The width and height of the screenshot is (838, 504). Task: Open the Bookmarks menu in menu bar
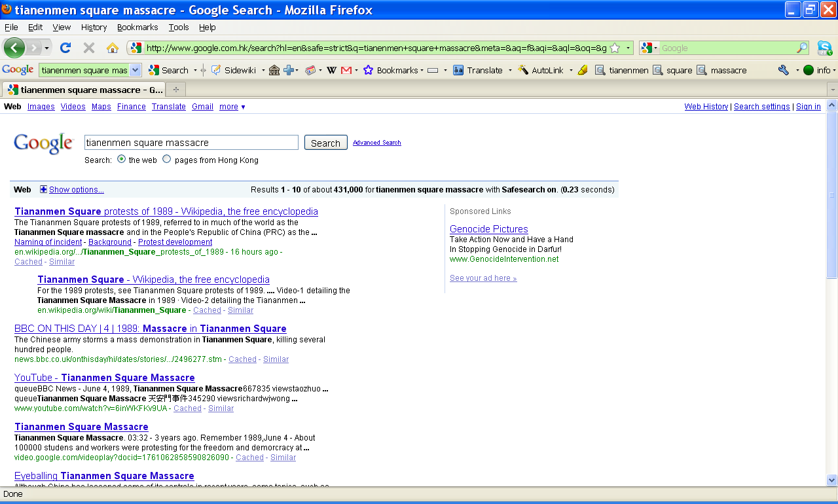click(x=137, y=27)
